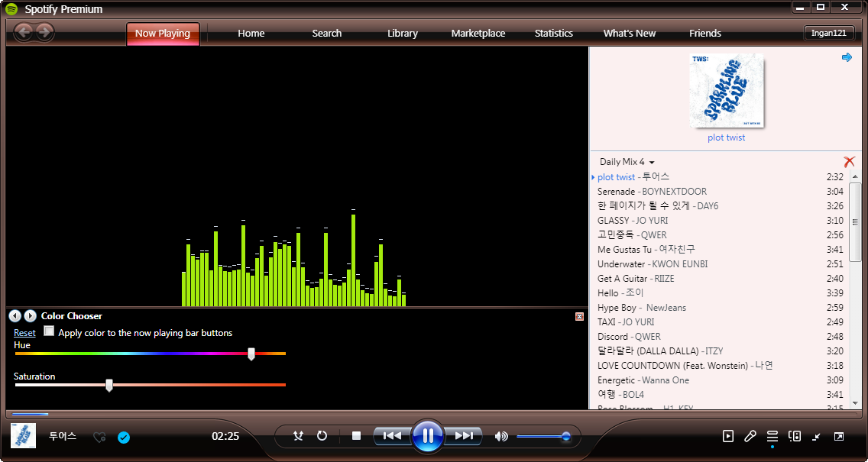Click the small album thumbnail in the playback bar
Image resolution: width=868 pixels, height=462 pixels.
click(23, 436)
